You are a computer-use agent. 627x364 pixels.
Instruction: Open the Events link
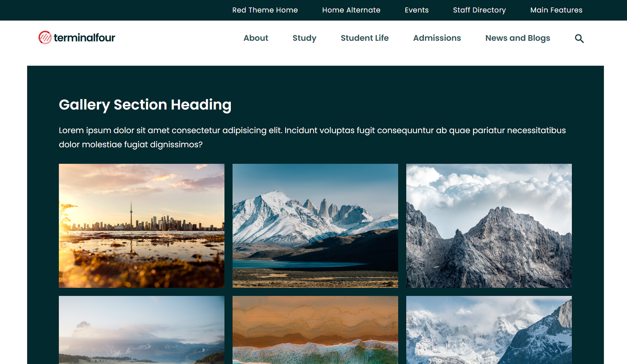(417, 10)
